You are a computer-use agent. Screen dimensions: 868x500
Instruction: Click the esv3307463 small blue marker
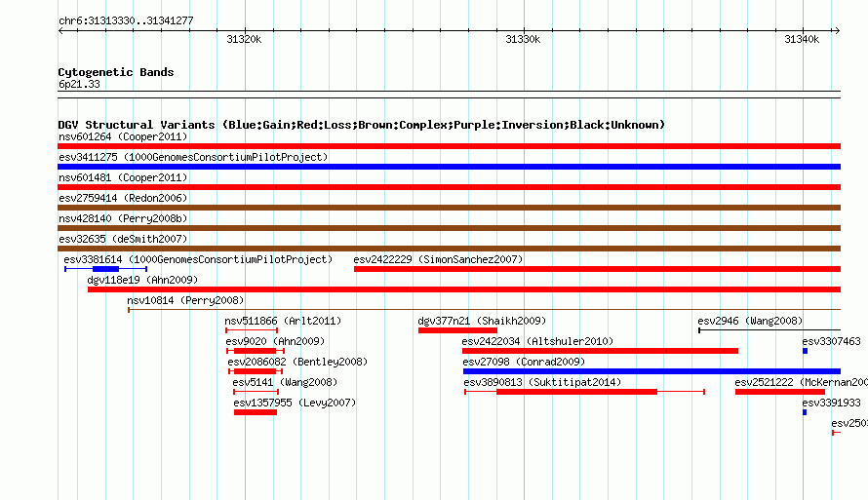805,351
